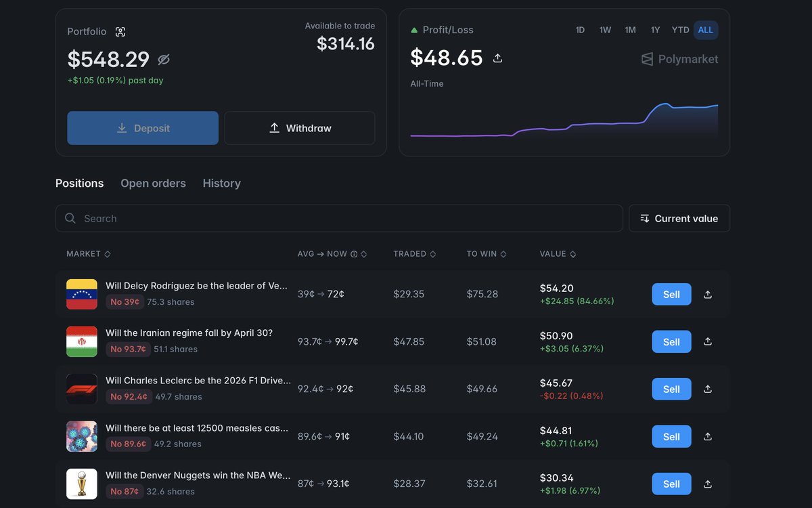Share the Denver Nuggets position

tap(708, 484)
